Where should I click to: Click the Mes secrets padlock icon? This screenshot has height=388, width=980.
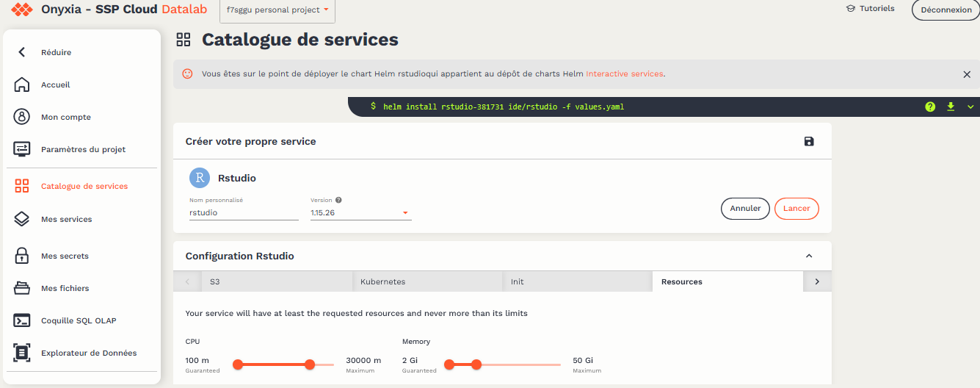[x=22, y=256]
